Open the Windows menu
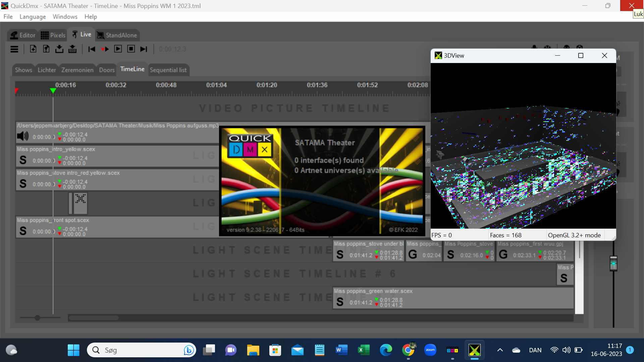The image size is (644, 362). tap(65, 16)
